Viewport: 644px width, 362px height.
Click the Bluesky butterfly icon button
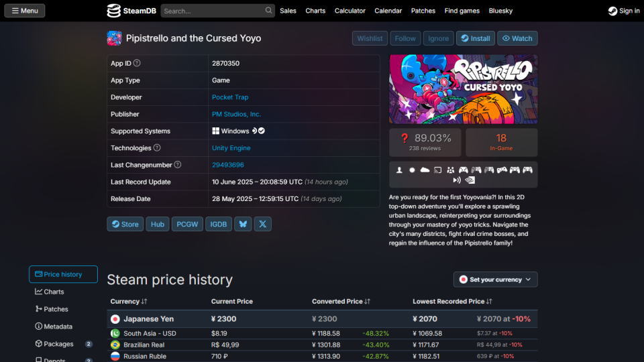pyautogui.click(x=243, y=224)
